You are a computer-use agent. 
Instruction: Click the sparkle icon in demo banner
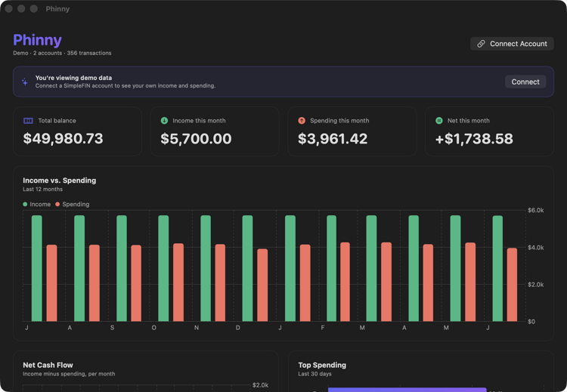tap(25, 82)
